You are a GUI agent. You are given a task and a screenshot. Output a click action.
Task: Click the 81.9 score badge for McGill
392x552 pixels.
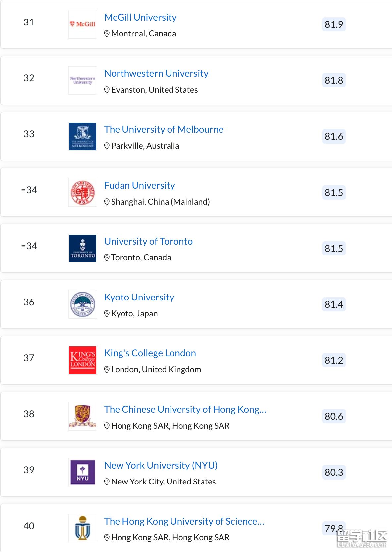pos(334,24)
